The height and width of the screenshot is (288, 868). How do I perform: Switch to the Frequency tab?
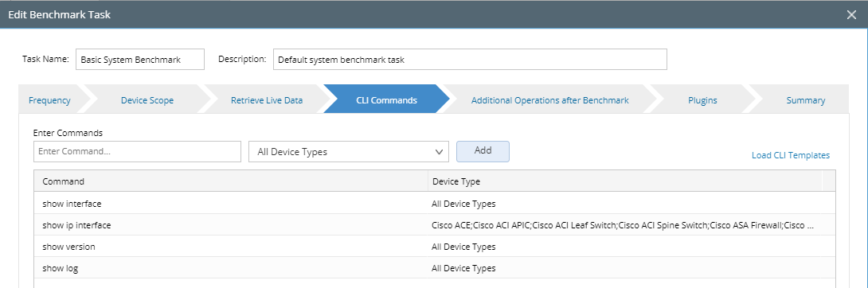[x=49, y=100]
